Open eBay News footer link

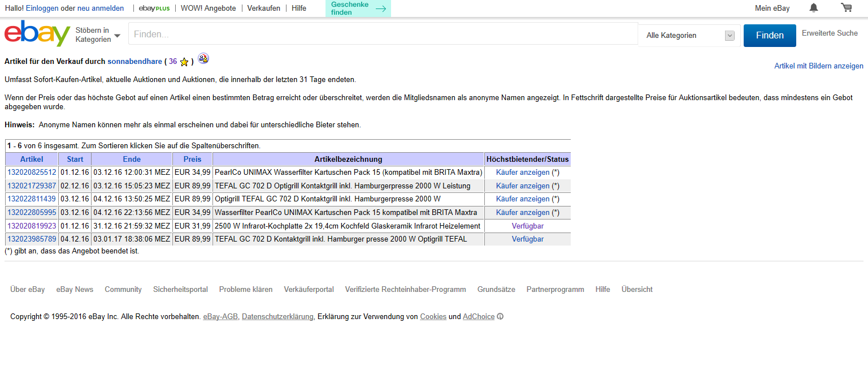(75, 289)
